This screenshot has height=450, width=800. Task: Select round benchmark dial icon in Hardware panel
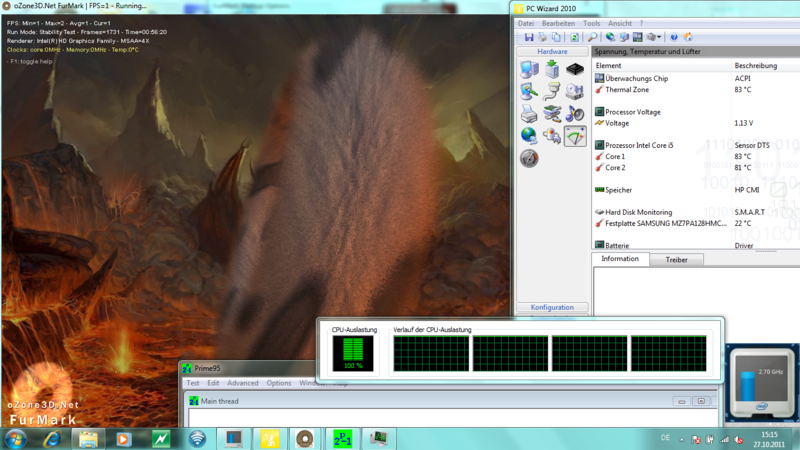[x=529, y=159]
